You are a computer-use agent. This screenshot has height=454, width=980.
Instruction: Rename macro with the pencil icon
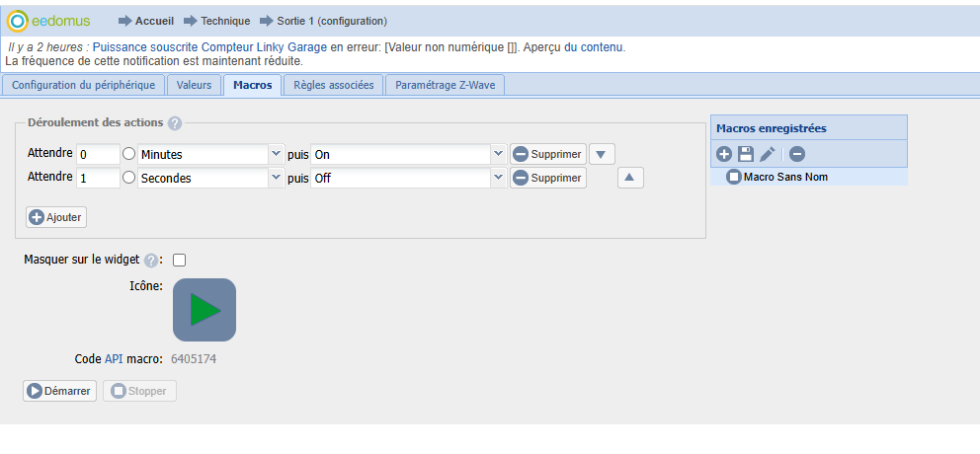767,154
